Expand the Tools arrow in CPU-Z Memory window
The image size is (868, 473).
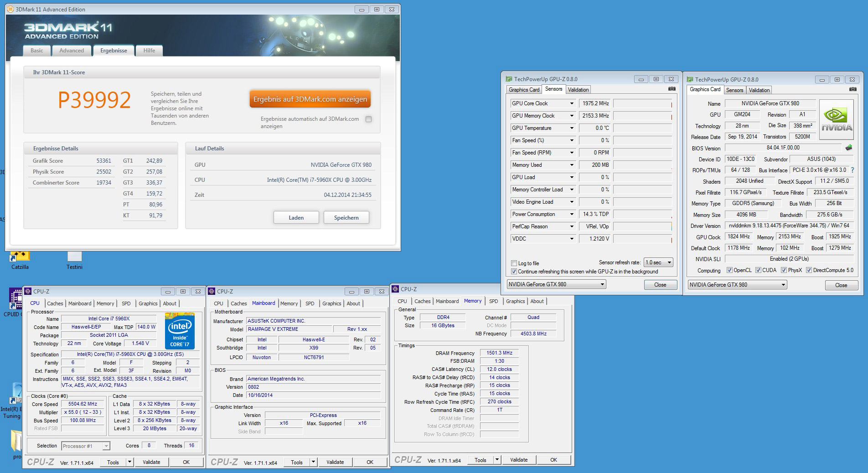click(497, 460)
